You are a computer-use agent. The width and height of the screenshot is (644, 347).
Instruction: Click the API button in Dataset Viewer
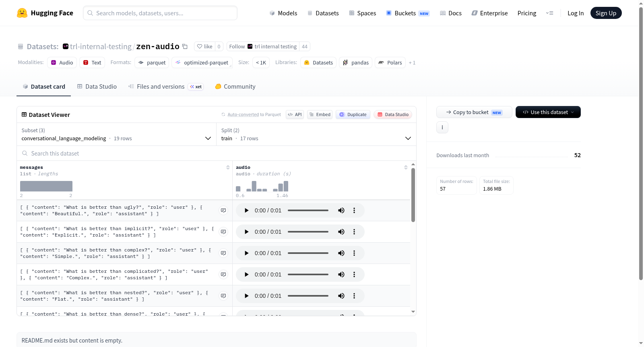click(295, 114)
